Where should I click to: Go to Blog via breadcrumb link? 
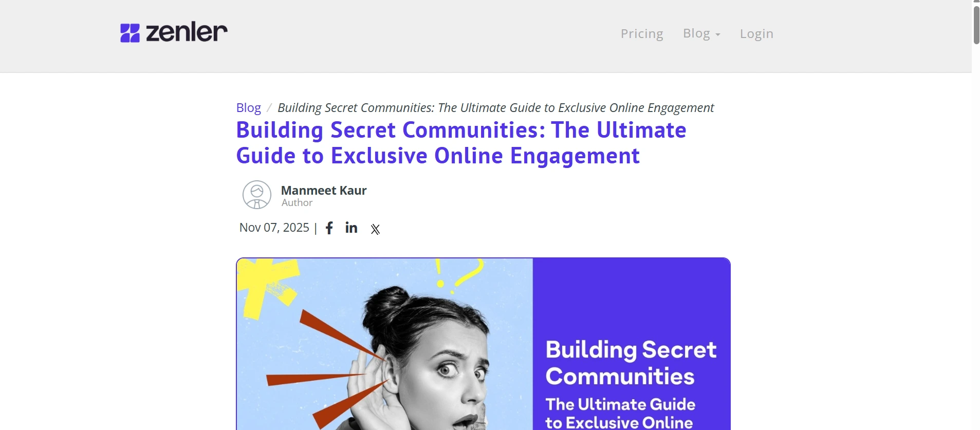248,108
